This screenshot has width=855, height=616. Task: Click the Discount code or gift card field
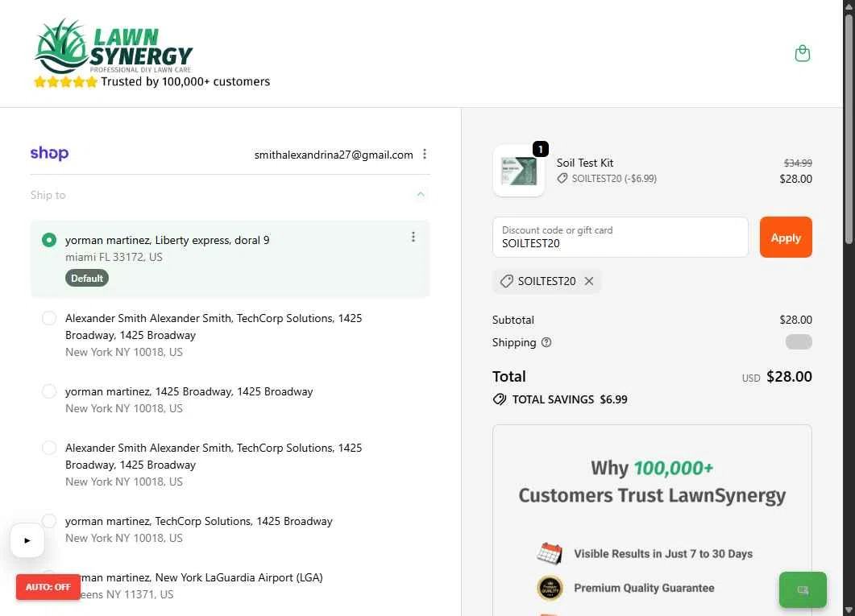[x=620, y=238]
